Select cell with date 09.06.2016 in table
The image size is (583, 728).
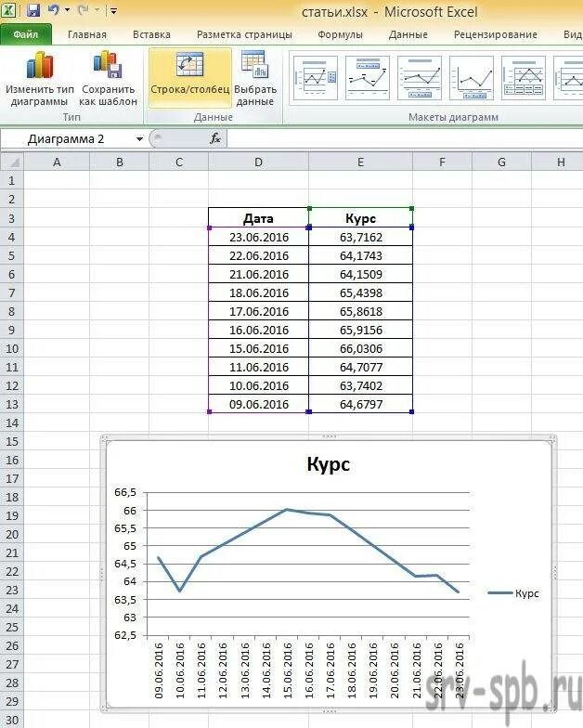258,404
